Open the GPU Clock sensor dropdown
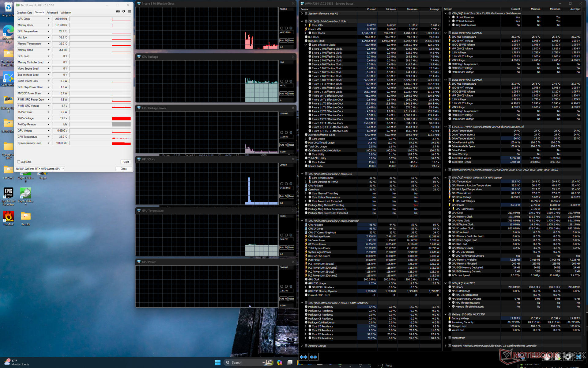Screen dimensions: 588x368 pos(48,19)
